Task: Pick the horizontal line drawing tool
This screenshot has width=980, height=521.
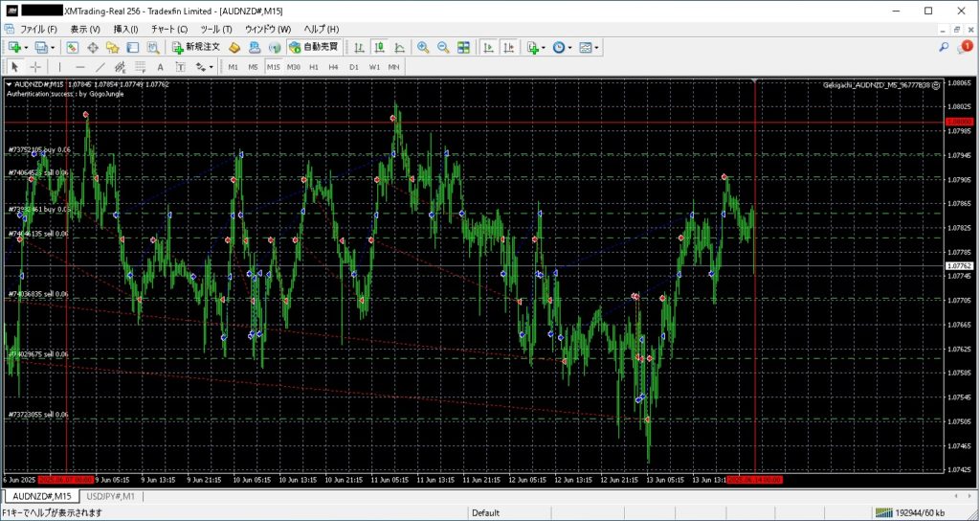Action: (79, 67)
